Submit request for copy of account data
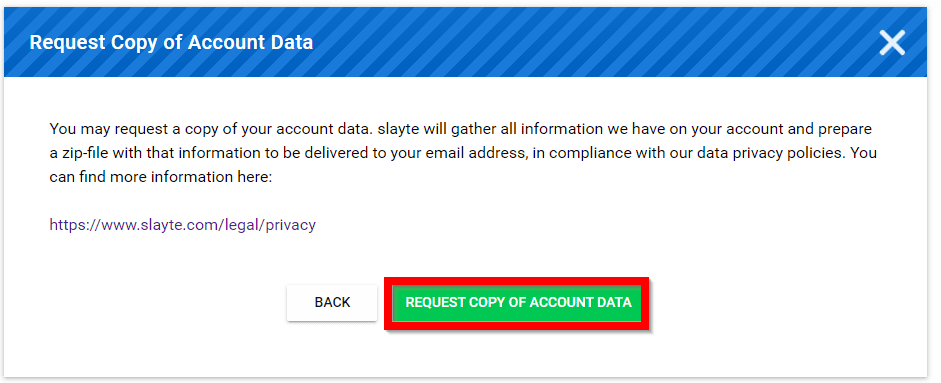Image resolution: width=941 pixels, height=383 pixels. click(518, 303)
